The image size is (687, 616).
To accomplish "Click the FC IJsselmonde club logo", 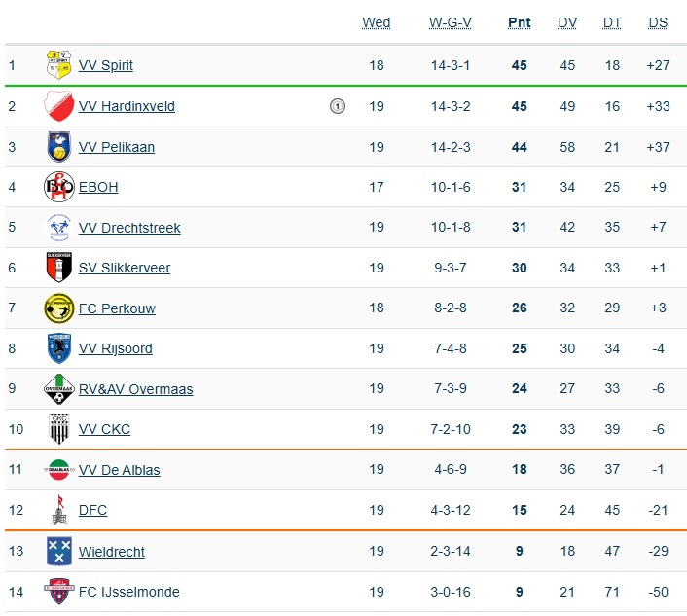I will click(59, 591).
